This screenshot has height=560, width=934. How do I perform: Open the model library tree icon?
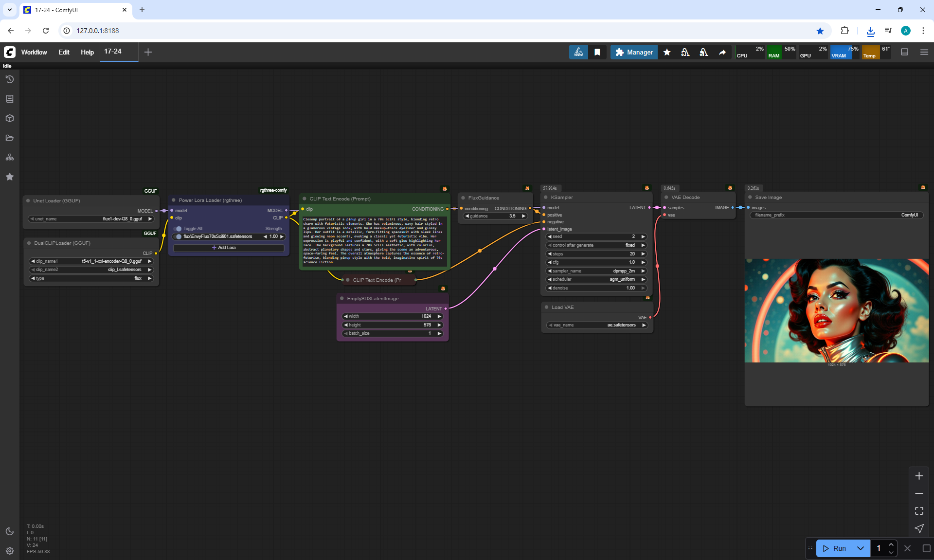10,157
